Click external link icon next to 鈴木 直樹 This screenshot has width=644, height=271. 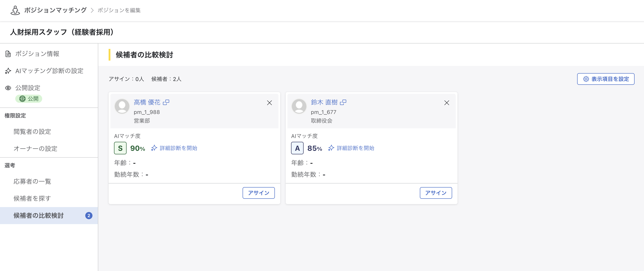coord(343,102)
